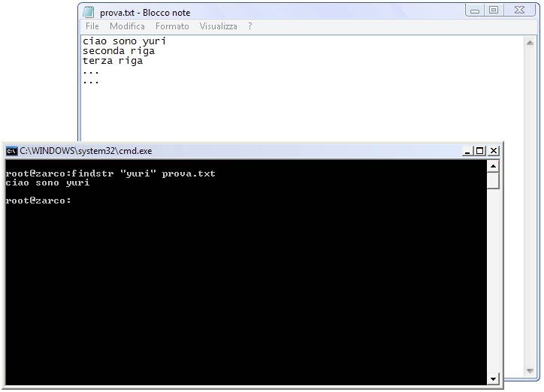
Task: Click the last 'root@zarco:' prompt in cmd
Action: (38, 201)
